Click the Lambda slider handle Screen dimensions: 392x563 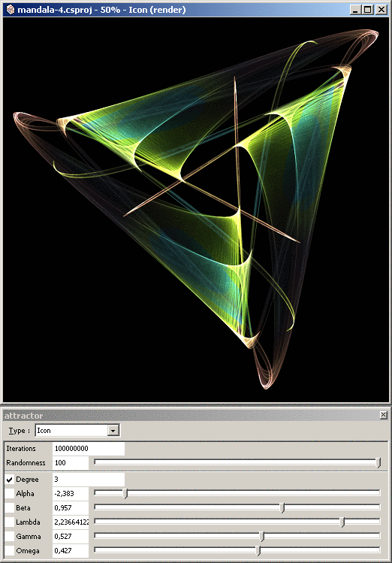pyautogui.click(x=342, y=522)
